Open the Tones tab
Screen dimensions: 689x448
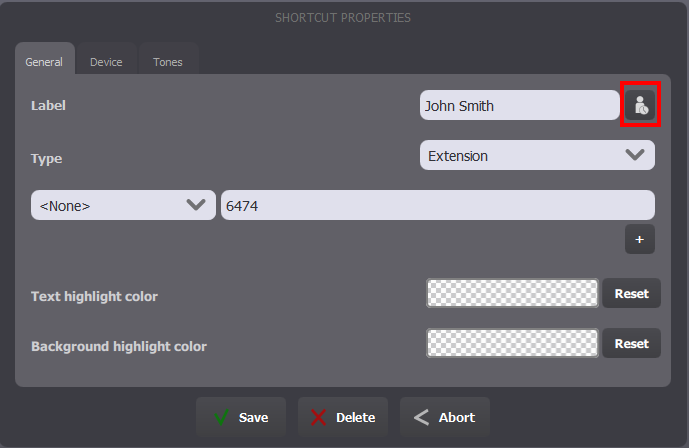[168, 62]
